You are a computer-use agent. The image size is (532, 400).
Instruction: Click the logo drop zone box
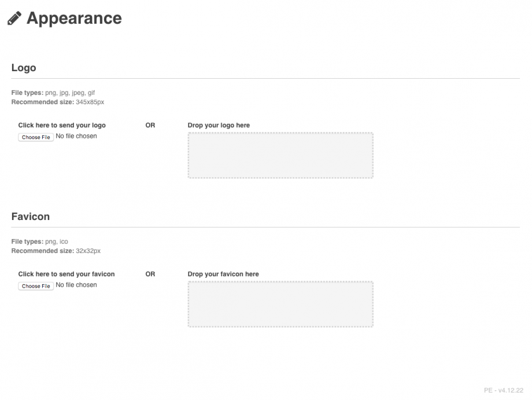[x=280, y=155]
